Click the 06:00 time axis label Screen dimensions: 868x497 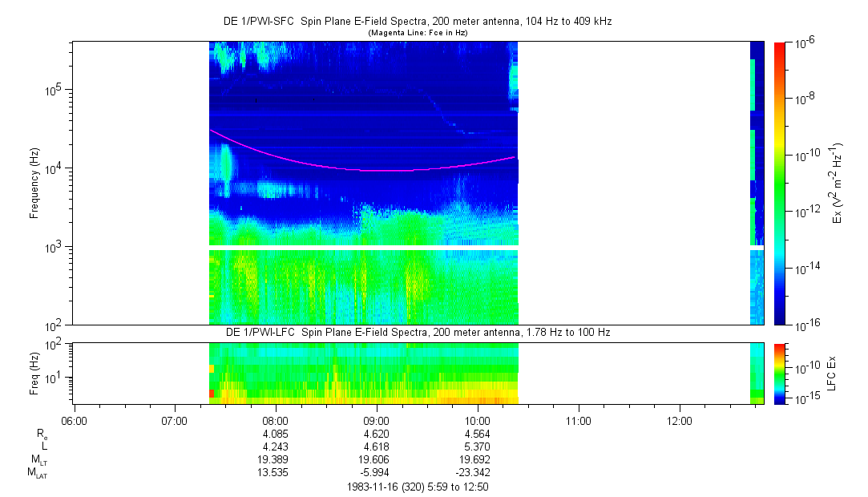[73, 419]
